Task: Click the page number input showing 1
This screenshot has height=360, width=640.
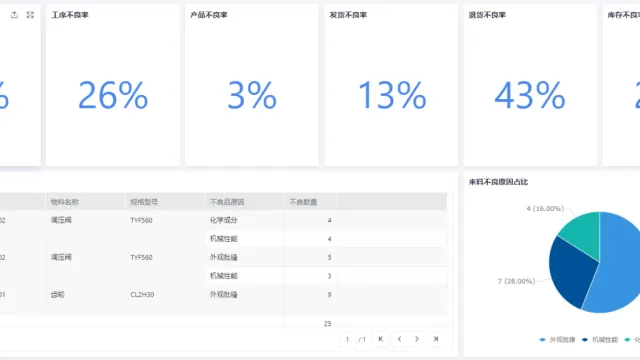Action: [347, 339]
